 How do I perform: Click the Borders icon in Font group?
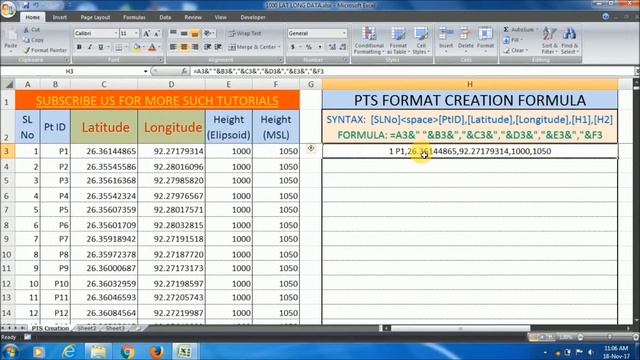118,47
